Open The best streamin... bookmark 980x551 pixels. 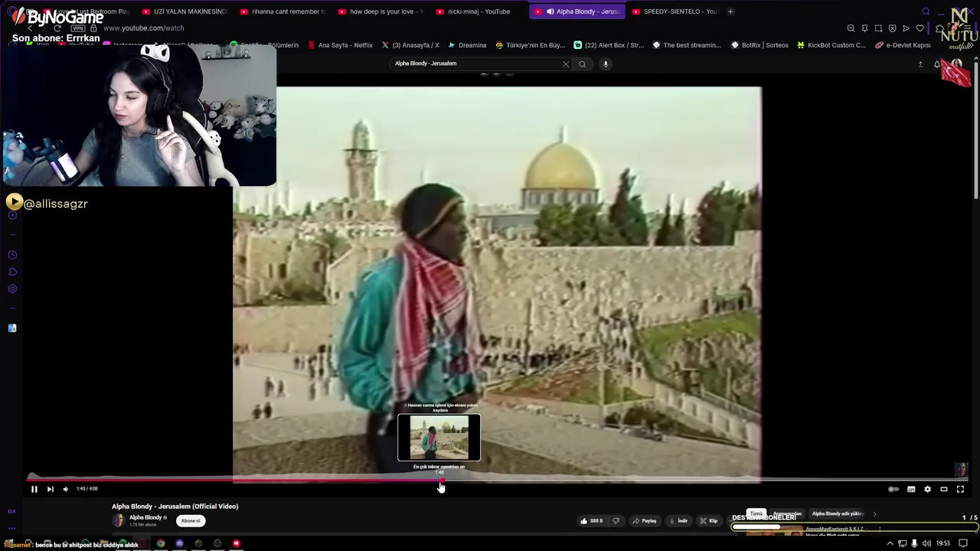(687, 45)
